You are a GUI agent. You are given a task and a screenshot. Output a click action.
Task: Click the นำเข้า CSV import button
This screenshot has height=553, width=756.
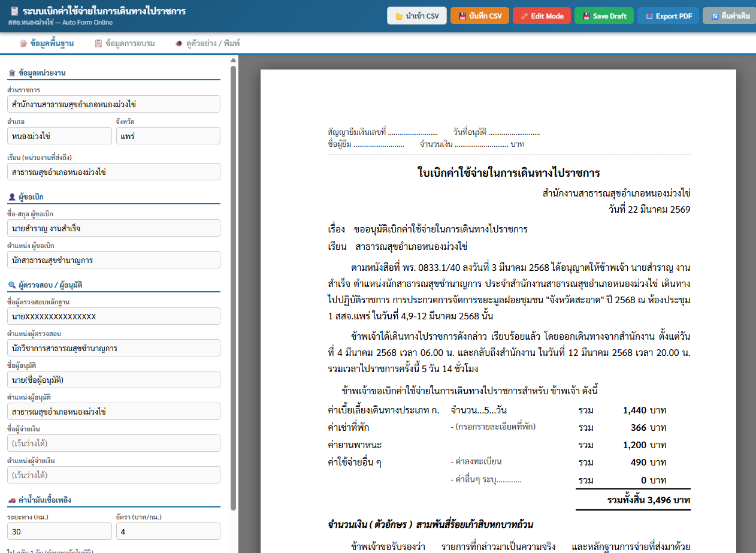[x=417, y=16]
